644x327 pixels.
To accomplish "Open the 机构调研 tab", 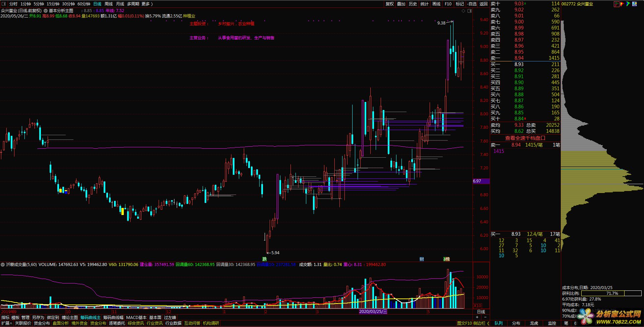I will click(211, 323).
